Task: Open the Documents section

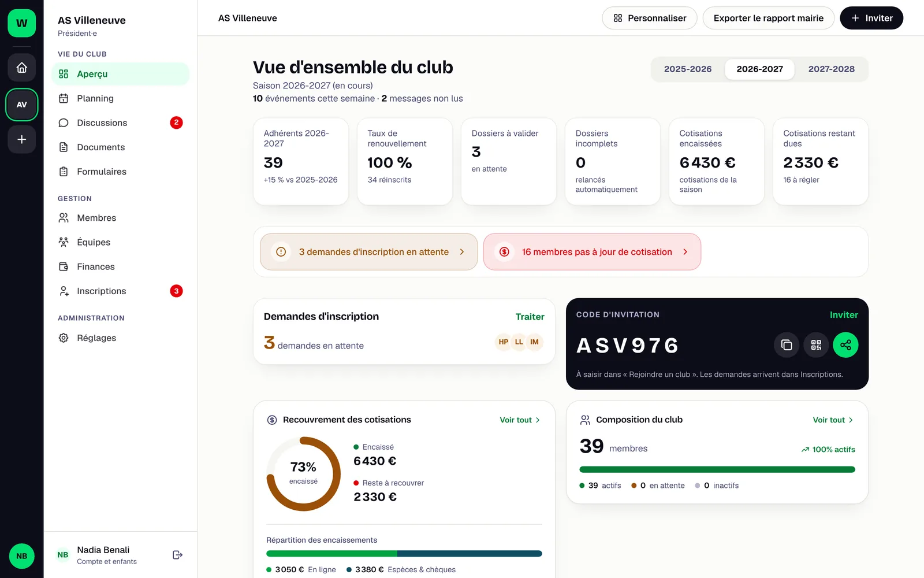Action: pyautogui.click(x=121, y=147)
